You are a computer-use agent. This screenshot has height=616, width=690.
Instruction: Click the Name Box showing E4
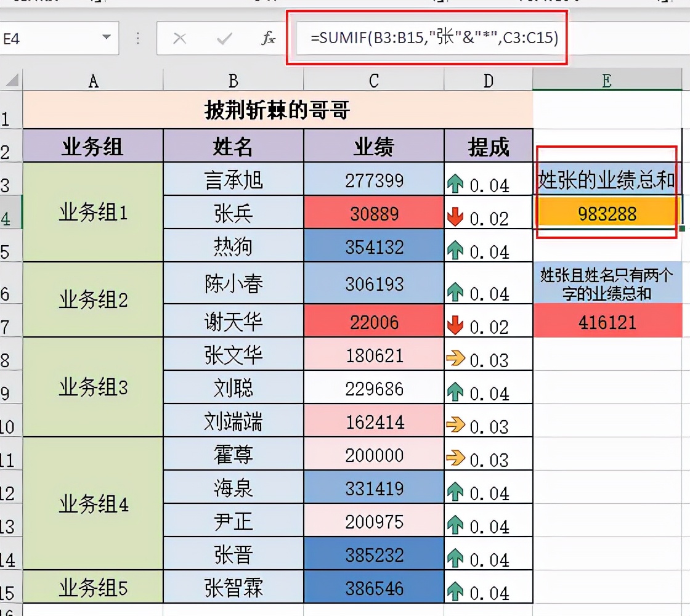click(50, 38)
